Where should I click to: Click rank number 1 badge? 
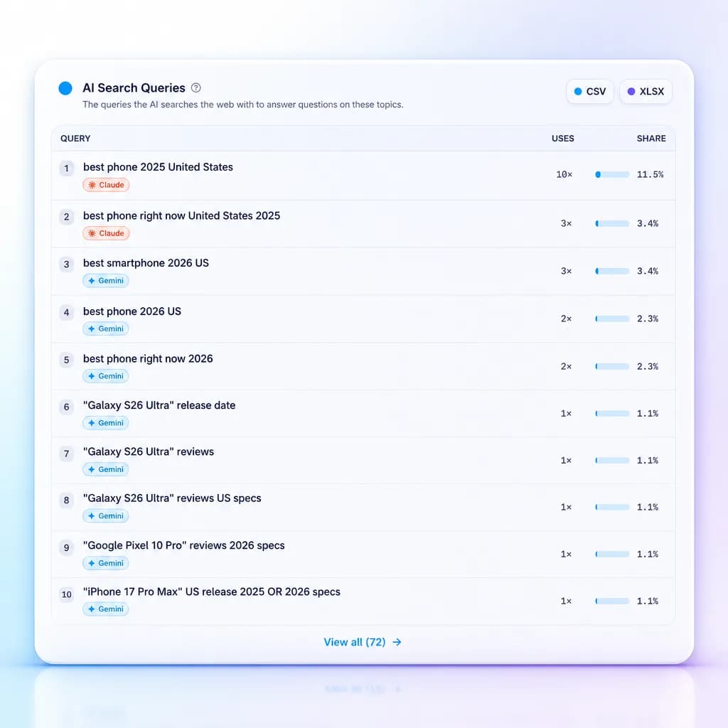(x=66, y=168)
